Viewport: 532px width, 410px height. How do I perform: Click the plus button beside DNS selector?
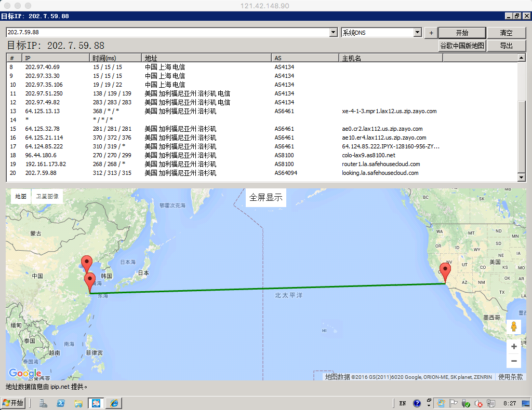point(431,33)
